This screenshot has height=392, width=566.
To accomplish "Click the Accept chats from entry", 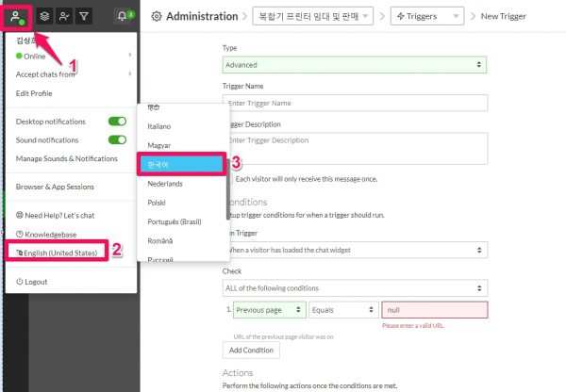I will 45,74.
